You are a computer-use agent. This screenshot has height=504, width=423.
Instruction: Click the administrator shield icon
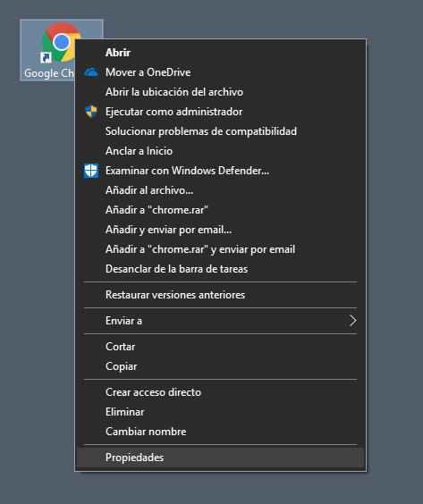[x=91, y=112]
